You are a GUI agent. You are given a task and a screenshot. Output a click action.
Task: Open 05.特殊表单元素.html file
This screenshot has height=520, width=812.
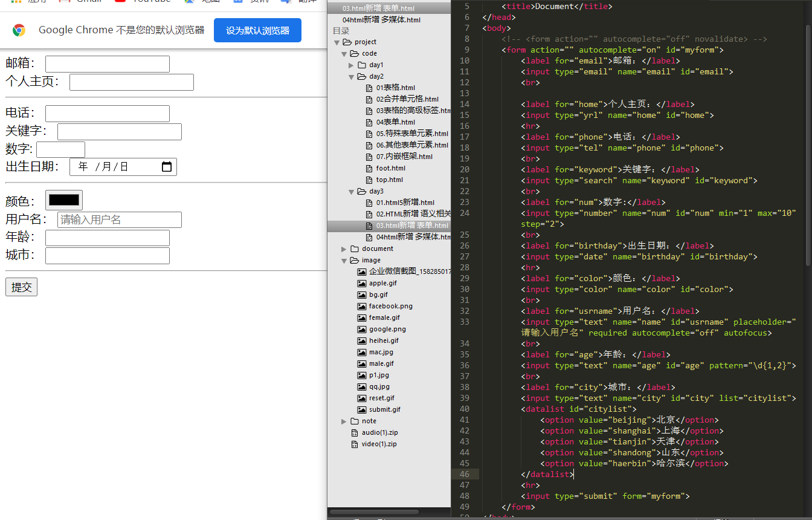[412, 134]
